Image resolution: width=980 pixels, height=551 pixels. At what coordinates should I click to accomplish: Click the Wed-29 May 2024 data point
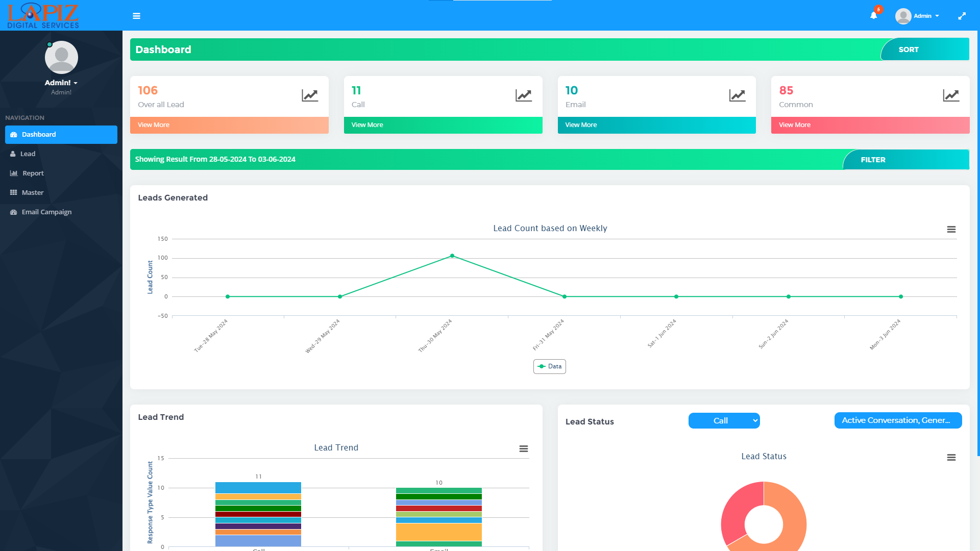340,296
